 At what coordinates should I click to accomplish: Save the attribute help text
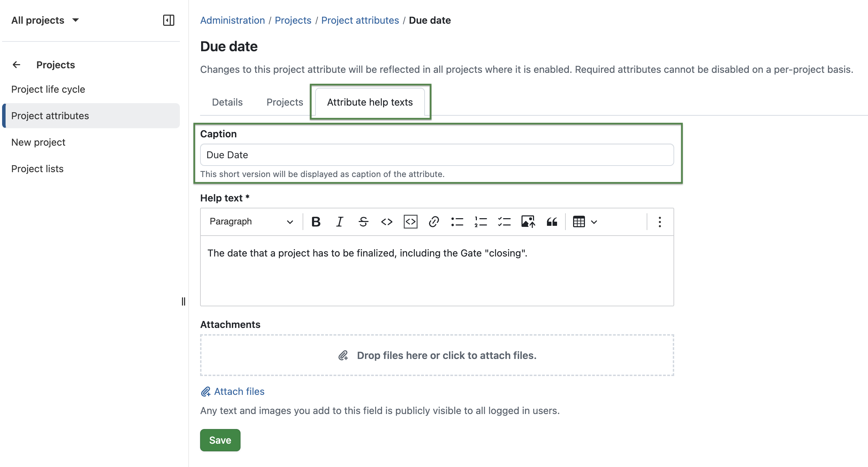coord(220,440)
